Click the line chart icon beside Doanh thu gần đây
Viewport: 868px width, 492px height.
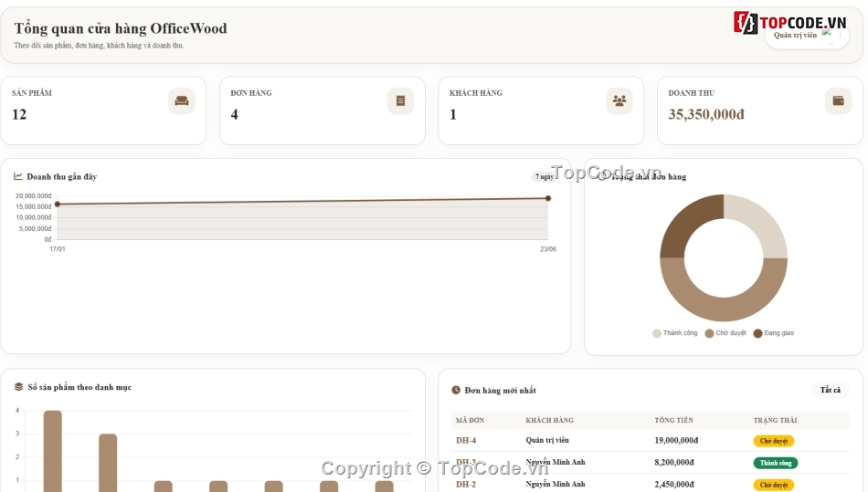click(x=18, y=176)
